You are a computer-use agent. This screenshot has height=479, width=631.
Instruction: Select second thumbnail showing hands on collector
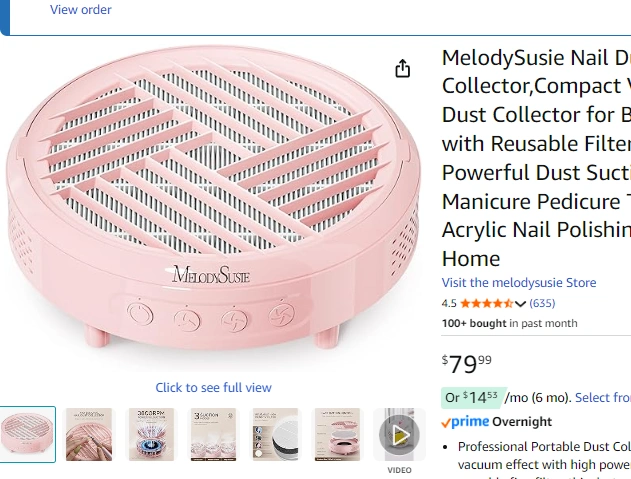click(89, 434)
